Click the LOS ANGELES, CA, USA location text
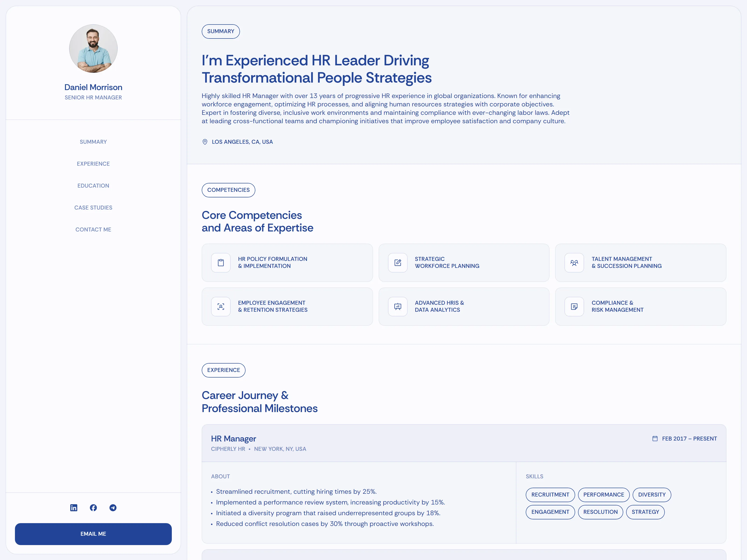The width and height of the screenshot is (747, 560). point(242,142)
